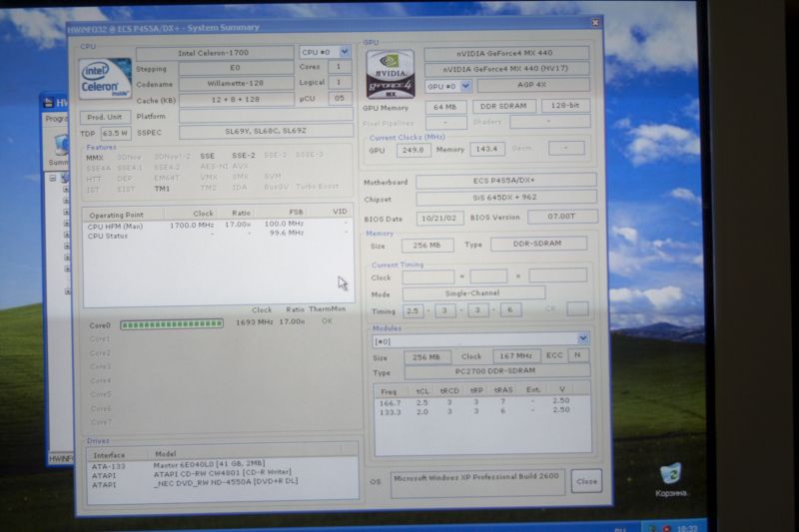Open the Recycle Bin desktop icon
This screenshot has width=799, height=532.
pos(670,479)
